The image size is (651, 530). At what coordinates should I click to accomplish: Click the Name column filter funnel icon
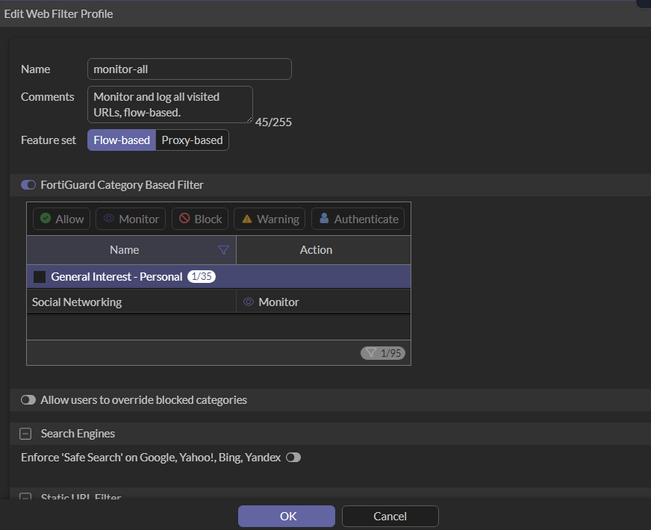tap(223, 250)
